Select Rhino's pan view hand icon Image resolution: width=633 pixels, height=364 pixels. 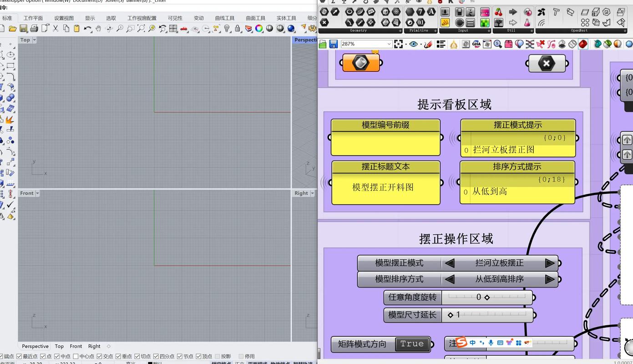click(x=98, y=28)
